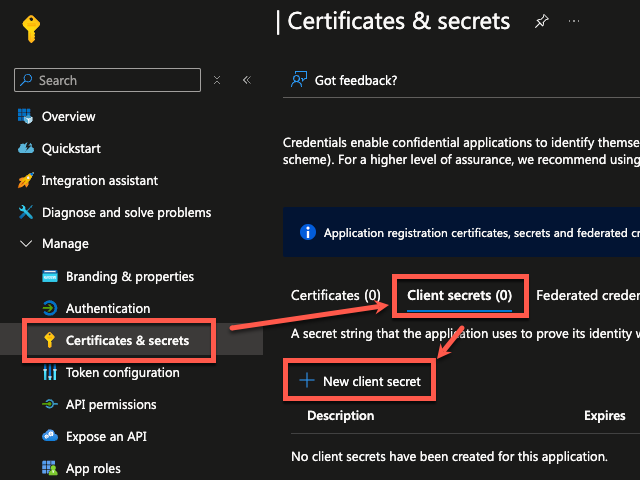
Task: Navigate to API permissions
Action: coord(110,405)
